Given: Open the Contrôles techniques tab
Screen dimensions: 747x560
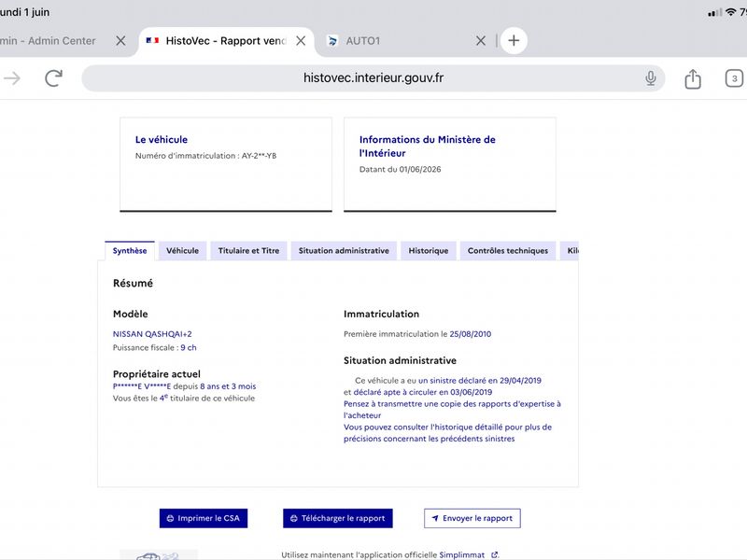Looking at the screenshot, I should [508, 250].
